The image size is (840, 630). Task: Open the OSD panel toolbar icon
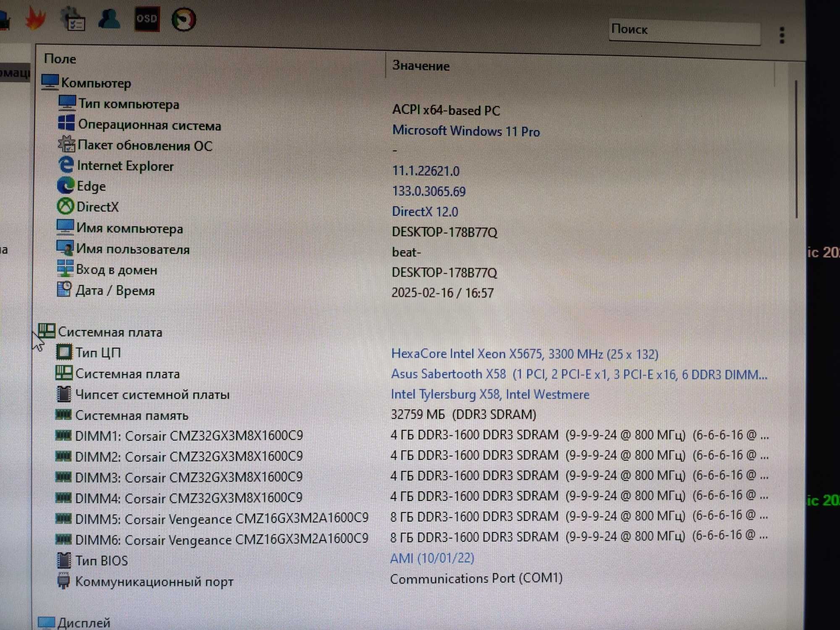coord(147,19)
